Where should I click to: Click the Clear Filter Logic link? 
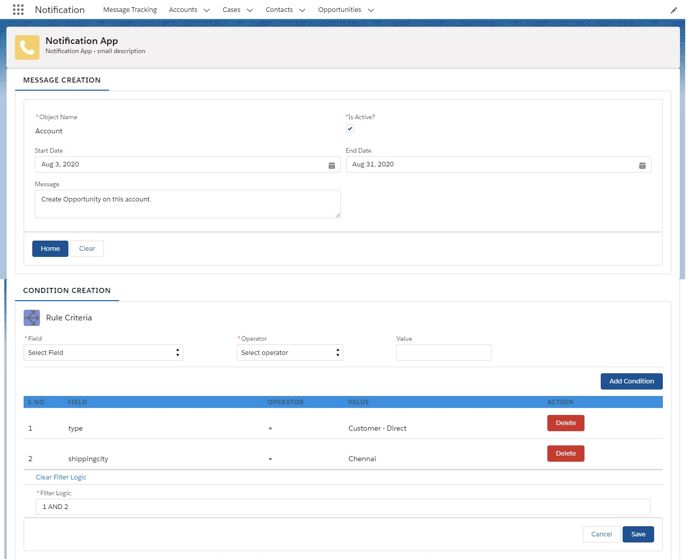[61, 477]
